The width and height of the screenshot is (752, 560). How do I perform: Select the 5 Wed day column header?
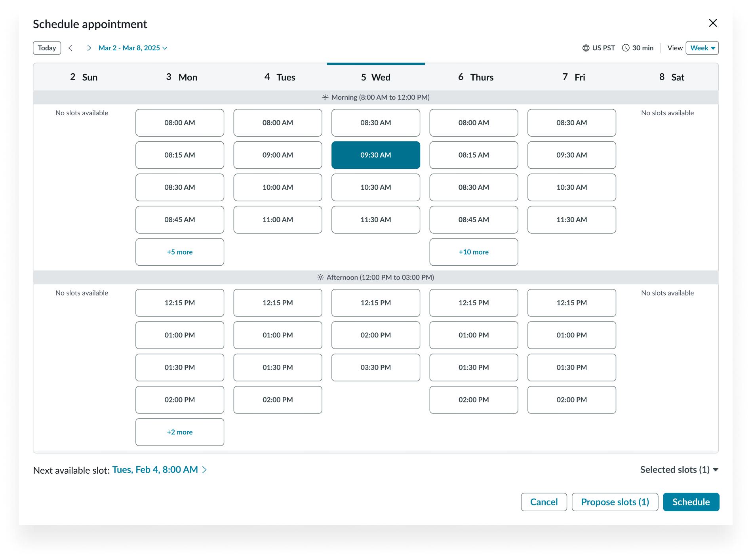(x=375, y=77)
